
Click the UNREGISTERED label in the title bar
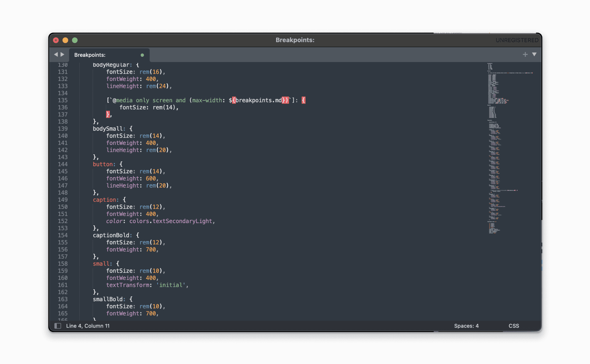coord(517,40)
